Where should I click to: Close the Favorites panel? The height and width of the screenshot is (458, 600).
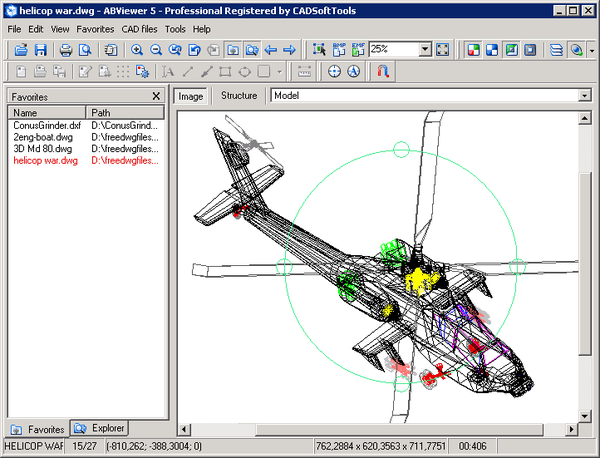click(x=156, y=96)
